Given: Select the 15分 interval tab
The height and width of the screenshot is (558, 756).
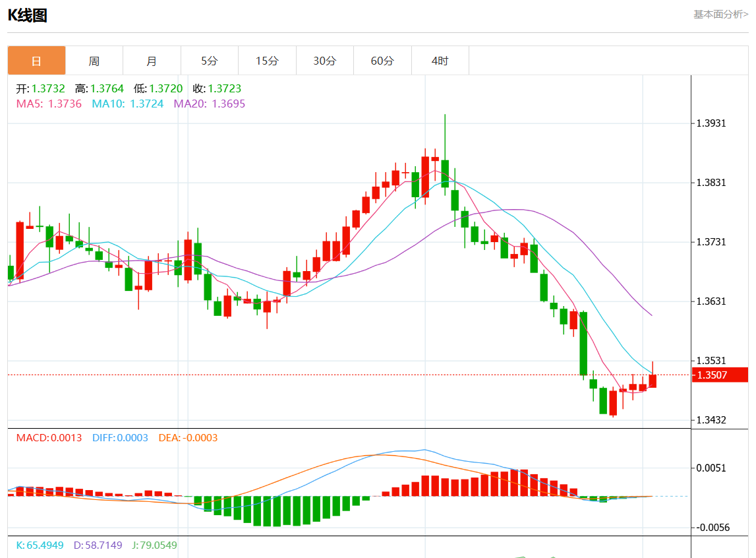Looking at the screenshot, I should pos(267,61).
